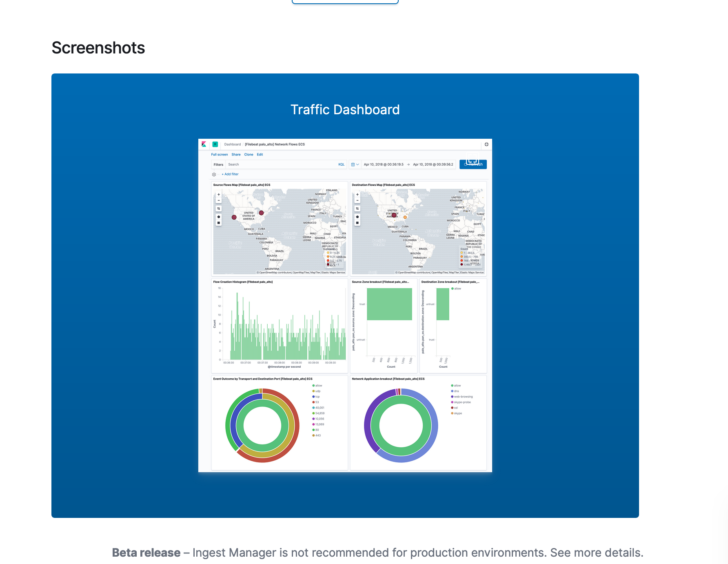Click end date Apr 10, 2018 @ 00:39:56.2
Screen dimensions: 728x564
pos(433,164)
